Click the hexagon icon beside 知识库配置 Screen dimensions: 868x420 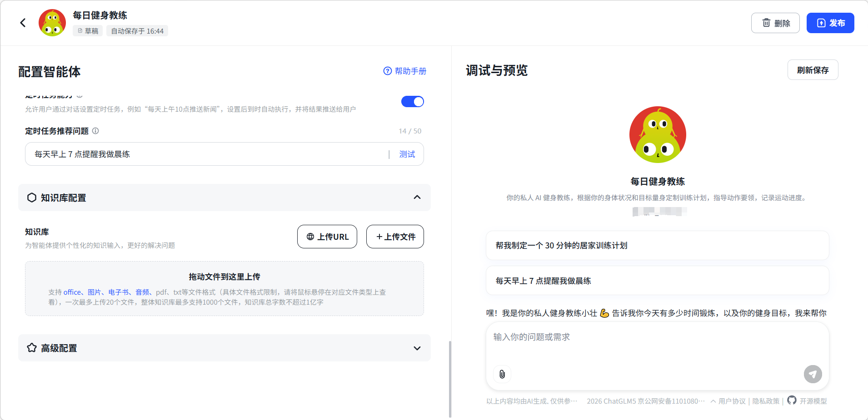(32, 198)
